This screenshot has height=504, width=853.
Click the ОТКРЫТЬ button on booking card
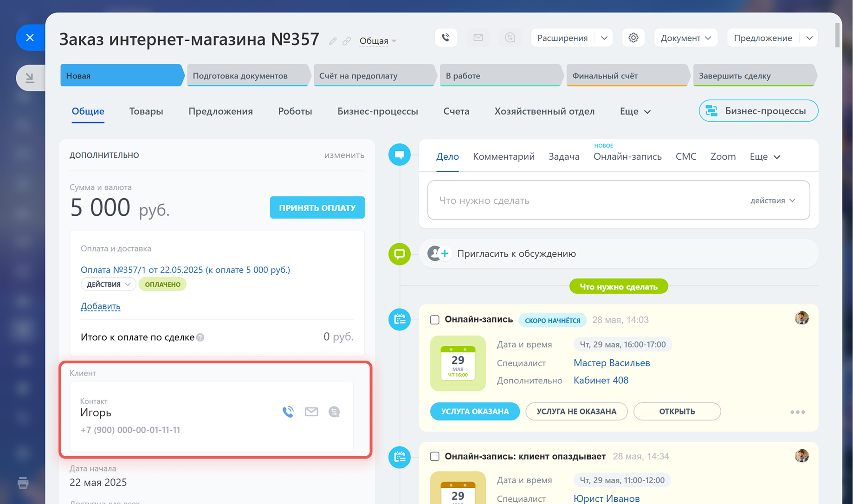tap(677, 411)
